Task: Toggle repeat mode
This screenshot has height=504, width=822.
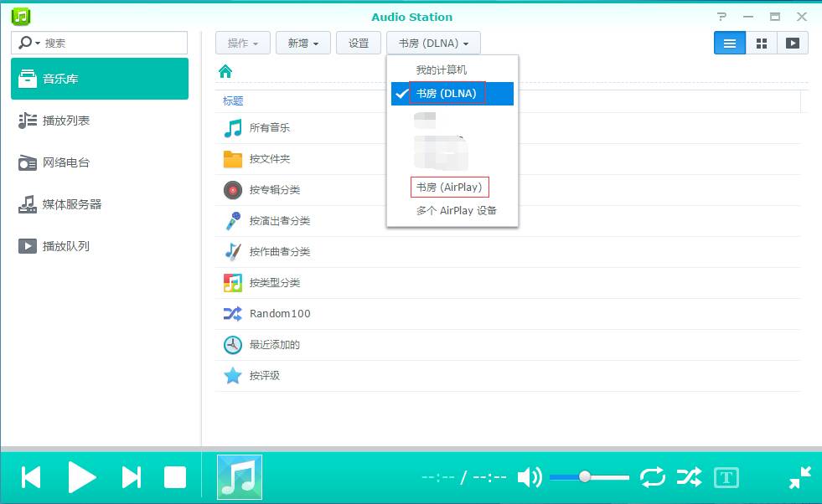Action: [652, 477]
